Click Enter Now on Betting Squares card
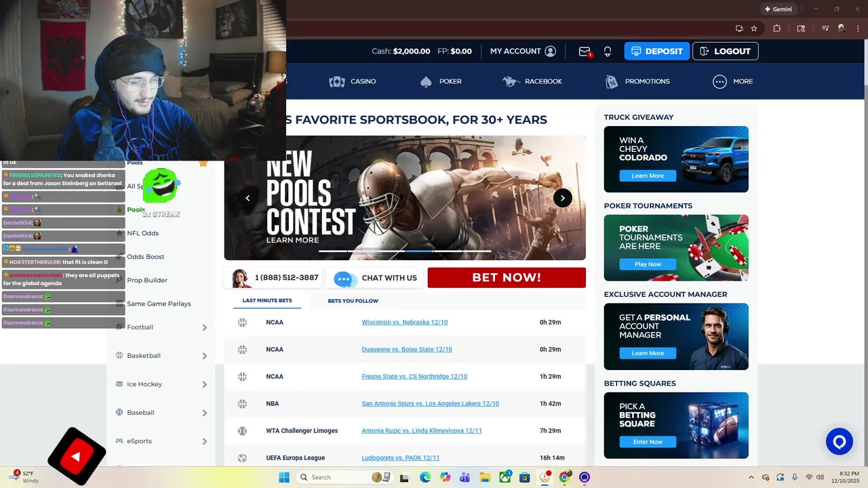The width and height of the screenshot is (868, 488). pyautogui.click(x=648, y=442)
